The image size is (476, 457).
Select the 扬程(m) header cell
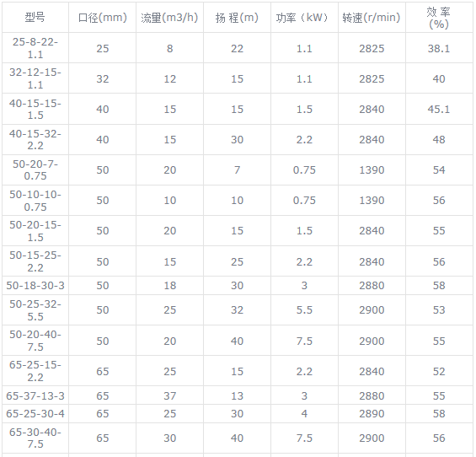(x=237, y=18)
